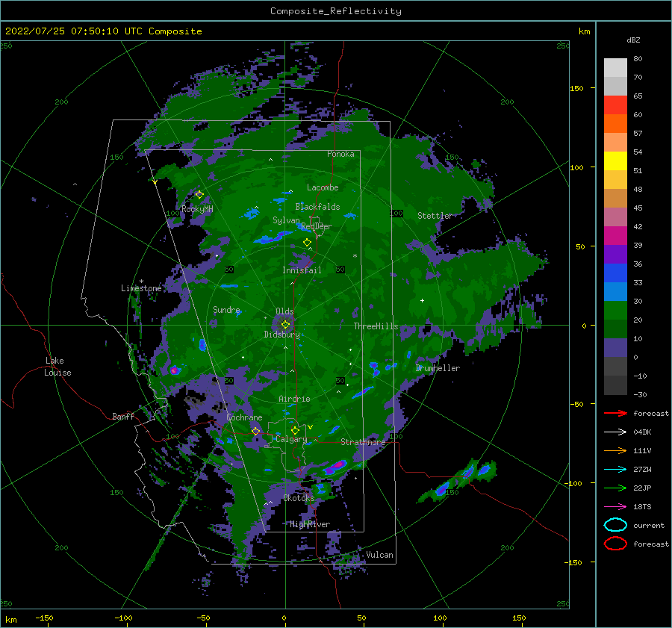Click the bright green dBZ swatch below 30
The width and height of the screenshot is (672, 628).
615,311
